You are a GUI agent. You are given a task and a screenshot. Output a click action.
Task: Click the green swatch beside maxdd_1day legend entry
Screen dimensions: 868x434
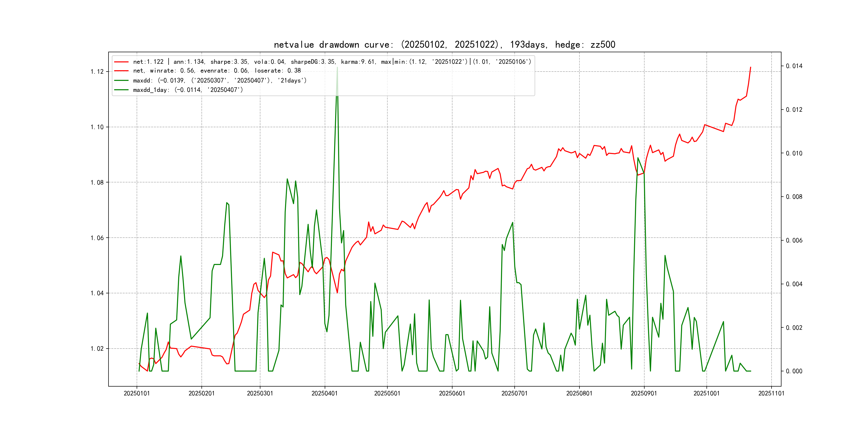tap(121, 90)
